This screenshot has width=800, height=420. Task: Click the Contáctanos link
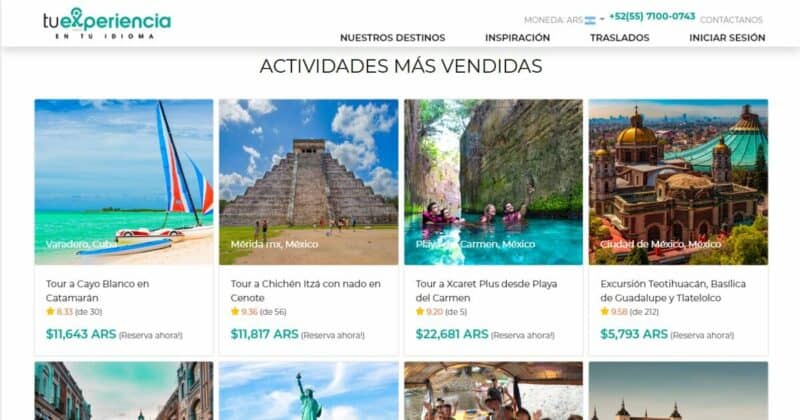pos(731,20)
